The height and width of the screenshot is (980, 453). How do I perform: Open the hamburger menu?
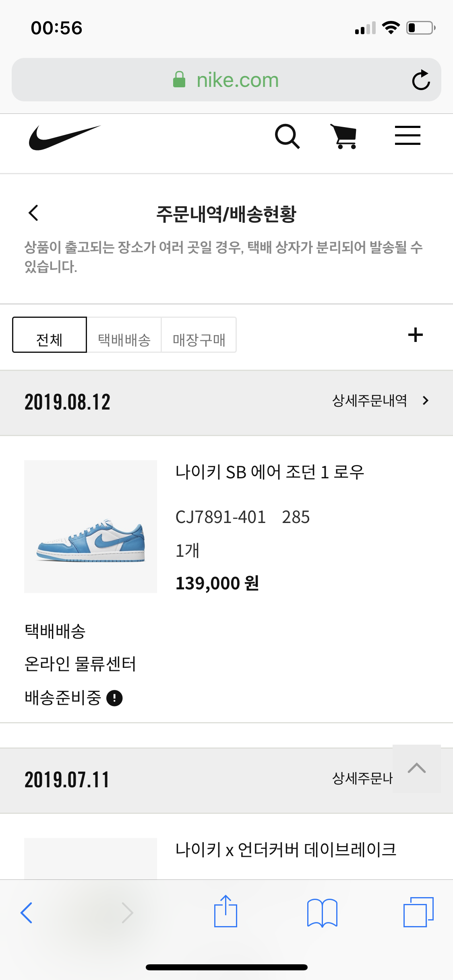click(x=407, y=136)
